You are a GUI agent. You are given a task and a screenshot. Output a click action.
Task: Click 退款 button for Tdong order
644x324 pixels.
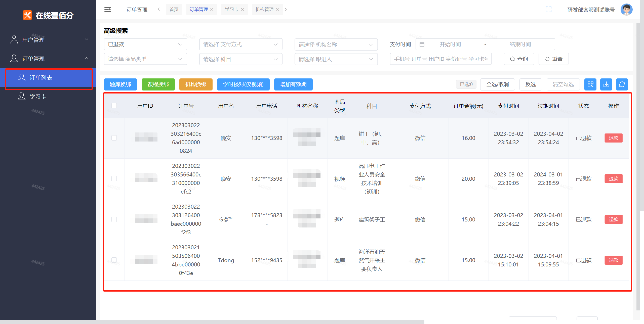tap(614, 260)
